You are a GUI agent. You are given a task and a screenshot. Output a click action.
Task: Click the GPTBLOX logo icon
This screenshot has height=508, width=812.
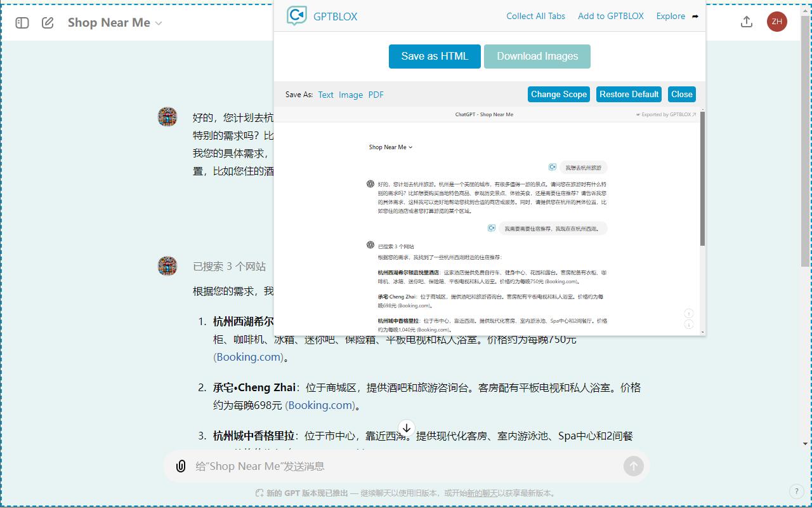pyautogui.click(x=296, y=16)
